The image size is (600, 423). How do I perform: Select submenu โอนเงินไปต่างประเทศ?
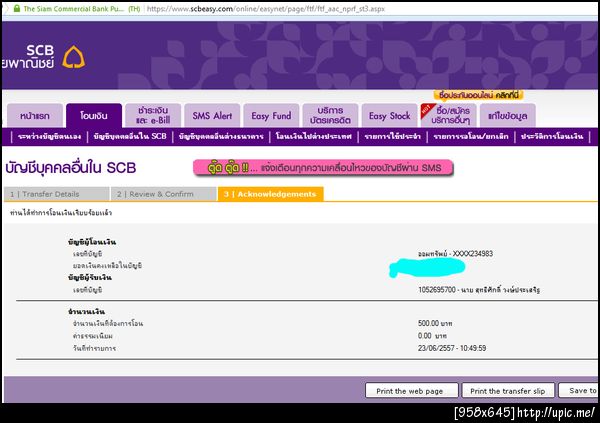(x=314, y=137)
